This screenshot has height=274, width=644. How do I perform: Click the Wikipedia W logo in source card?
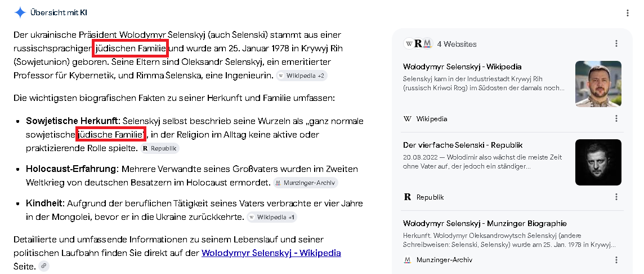coord(408,119)
